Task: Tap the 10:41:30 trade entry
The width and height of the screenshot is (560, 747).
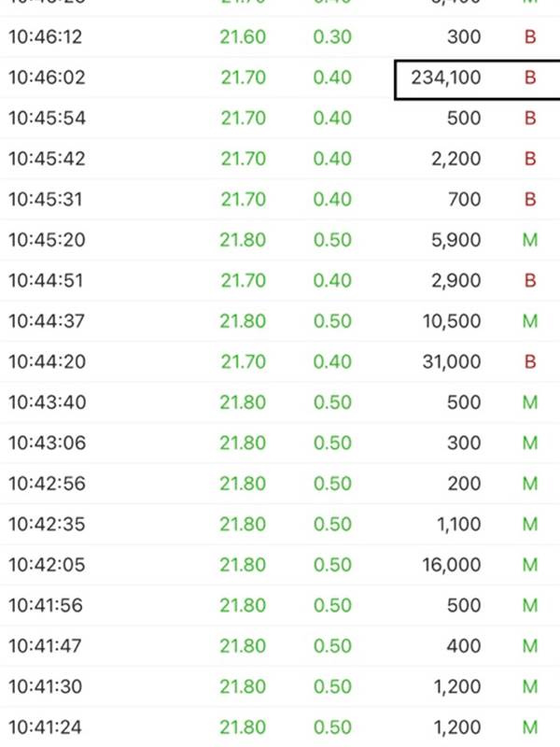Action: [x=280, y=686]
